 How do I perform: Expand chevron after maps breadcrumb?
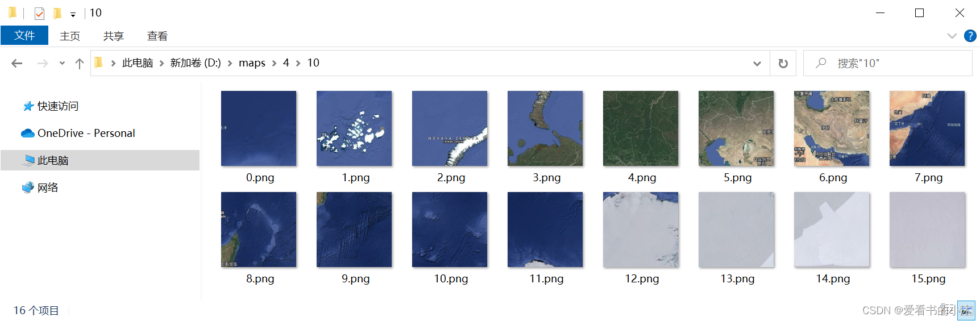tap(274, 63)
